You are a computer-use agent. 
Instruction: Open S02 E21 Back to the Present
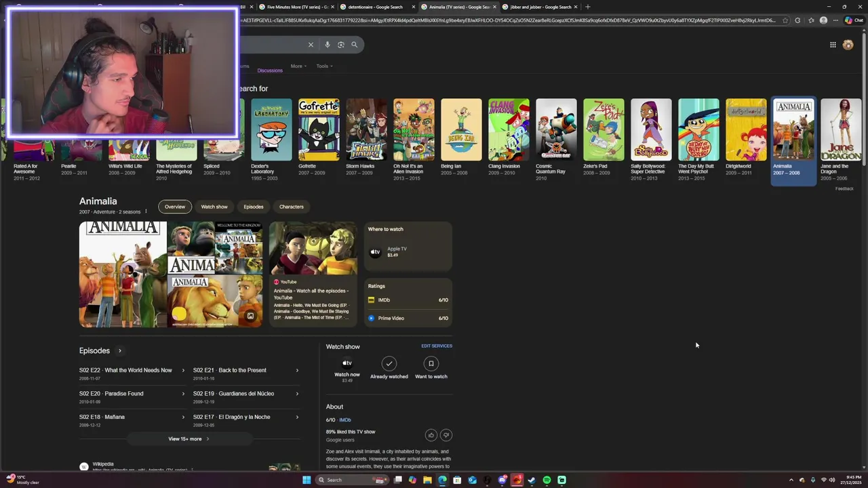point(246,373)
